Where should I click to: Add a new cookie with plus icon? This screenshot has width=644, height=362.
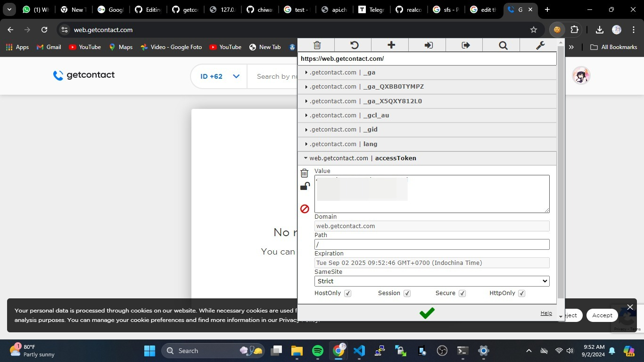click(391, 45)
